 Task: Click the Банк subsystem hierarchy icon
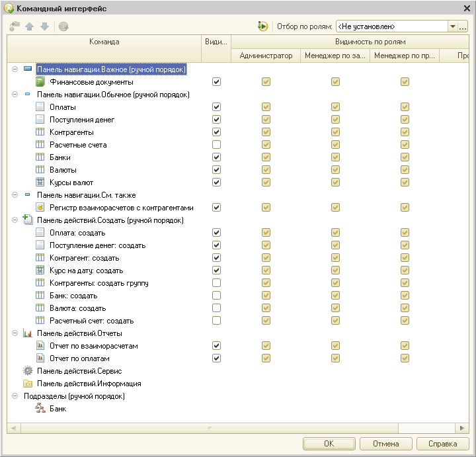click(x=40, y=409)
